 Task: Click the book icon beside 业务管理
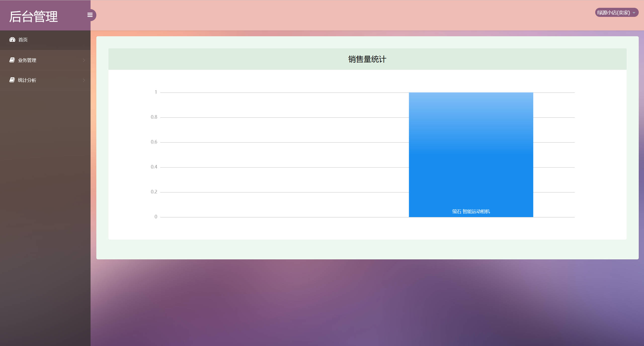[12, 60]
